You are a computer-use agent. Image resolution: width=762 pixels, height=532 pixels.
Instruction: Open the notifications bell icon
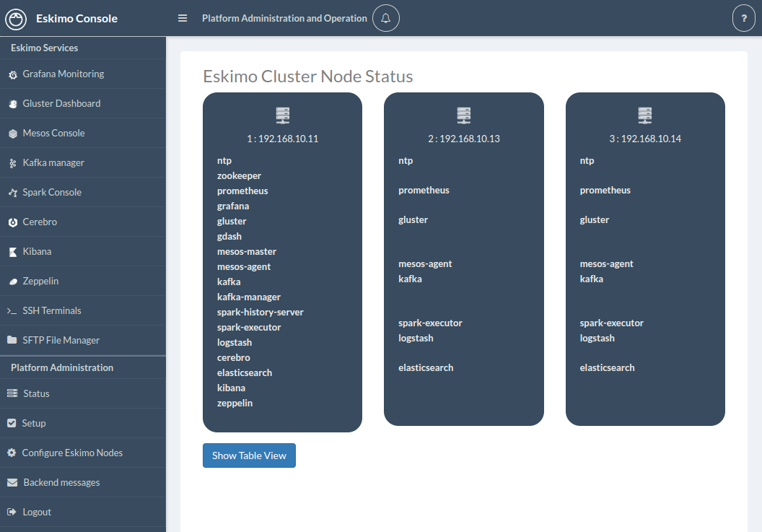[x=386, y=18]
